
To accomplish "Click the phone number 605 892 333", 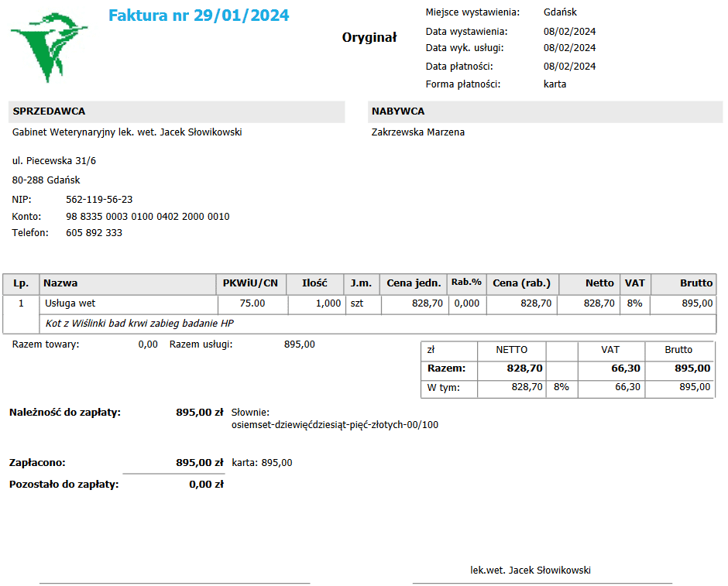I will (94, 233).
